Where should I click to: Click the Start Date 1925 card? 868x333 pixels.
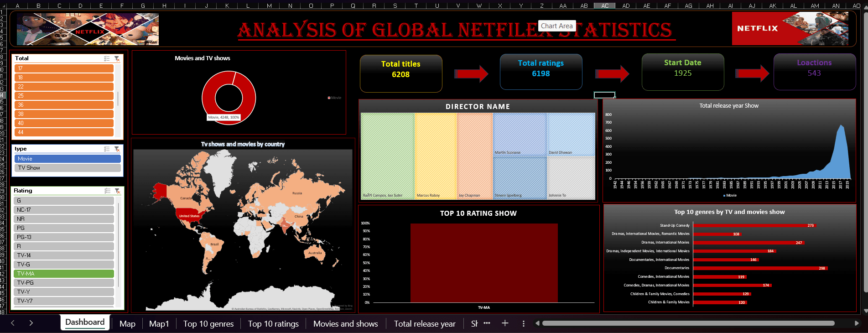tap(683, 72)
